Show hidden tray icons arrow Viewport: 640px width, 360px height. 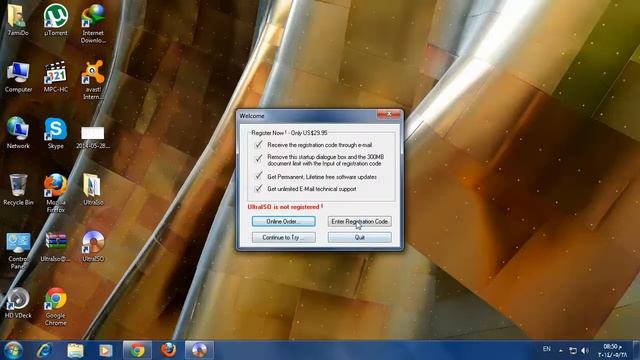click(561, 350)
